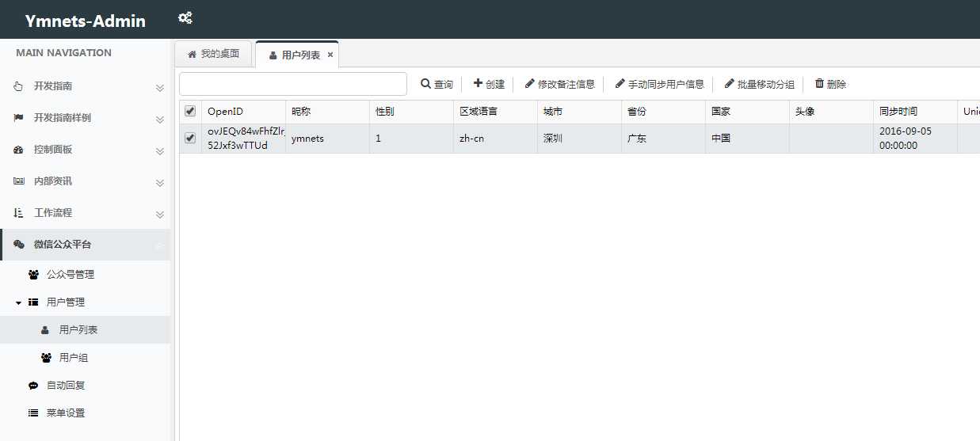The height and width of the screenshot is (441, 980).
Task: Click the 查询 search button
Action: tap(437, 84)
